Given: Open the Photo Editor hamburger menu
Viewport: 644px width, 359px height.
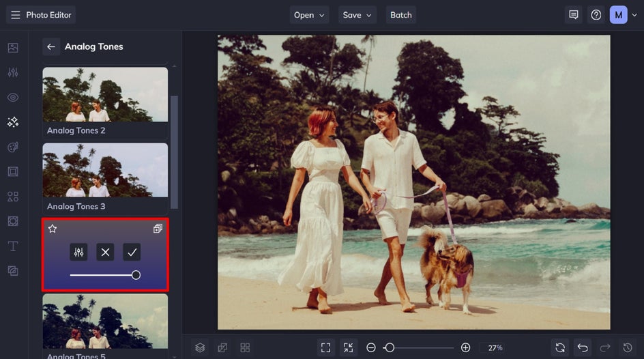Looking at the screenshot, I should pos(15,15).
